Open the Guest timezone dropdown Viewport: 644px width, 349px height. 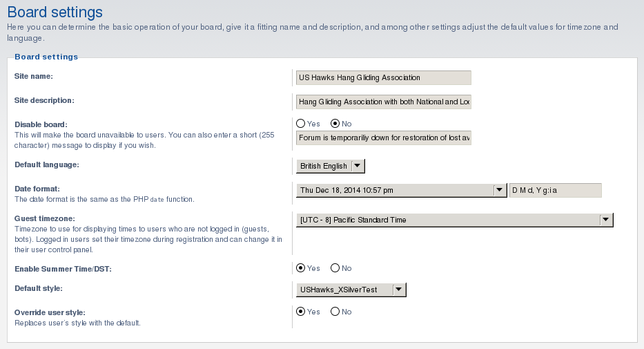tap(455, 220)
